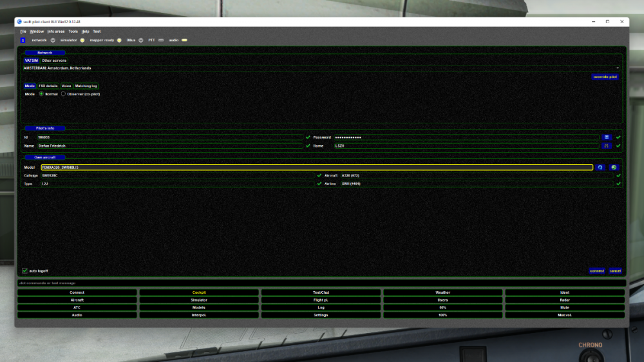Open the Flight pl. area
644x362 pixels.
[x=321, y=300]
